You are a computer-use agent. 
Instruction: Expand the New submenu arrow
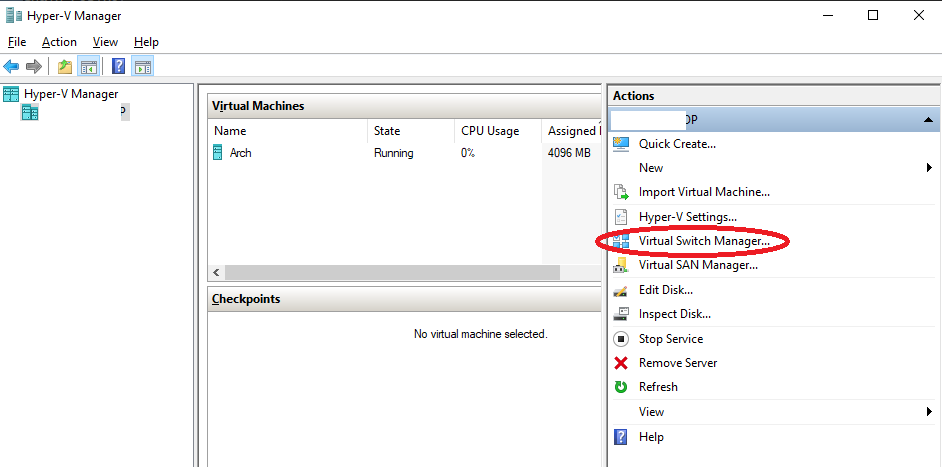point(929,168)
